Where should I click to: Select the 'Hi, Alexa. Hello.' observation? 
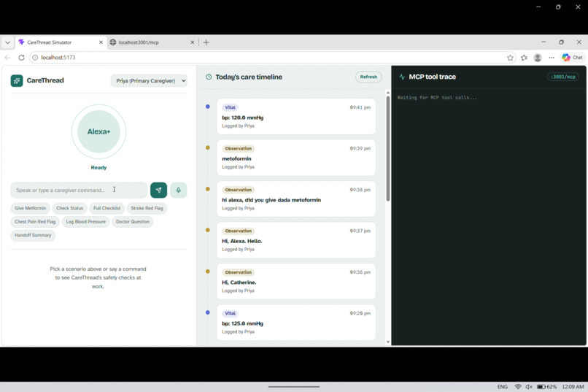point(296,240)
